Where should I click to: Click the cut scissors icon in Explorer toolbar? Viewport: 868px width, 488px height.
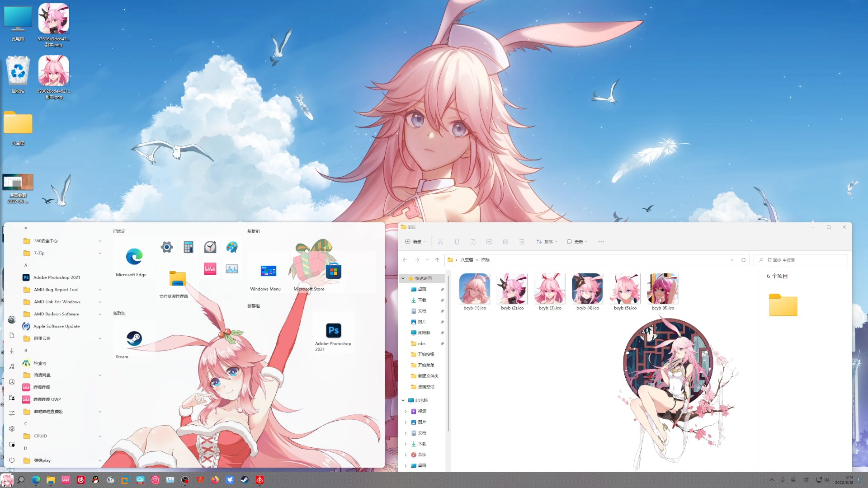click(x=440, y=242)
